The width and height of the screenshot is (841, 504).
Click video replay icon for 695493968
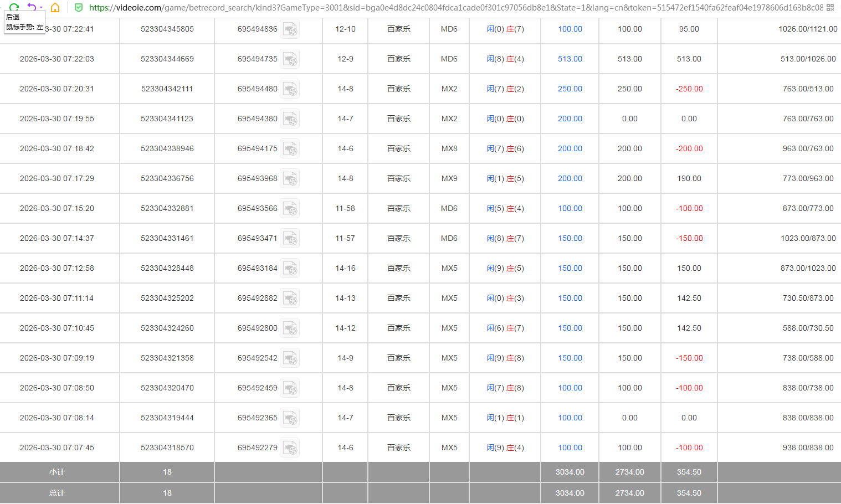click(x=290, y=179)
